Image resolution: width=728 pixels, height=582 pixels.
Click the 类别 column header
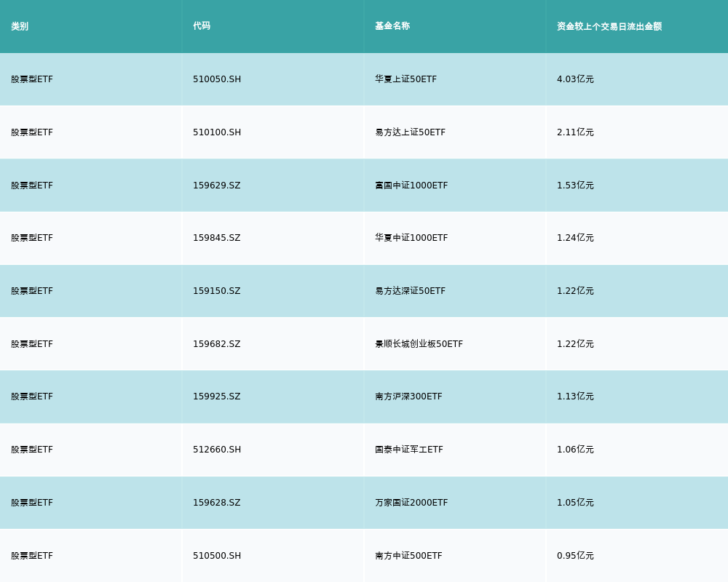[20, 26]
